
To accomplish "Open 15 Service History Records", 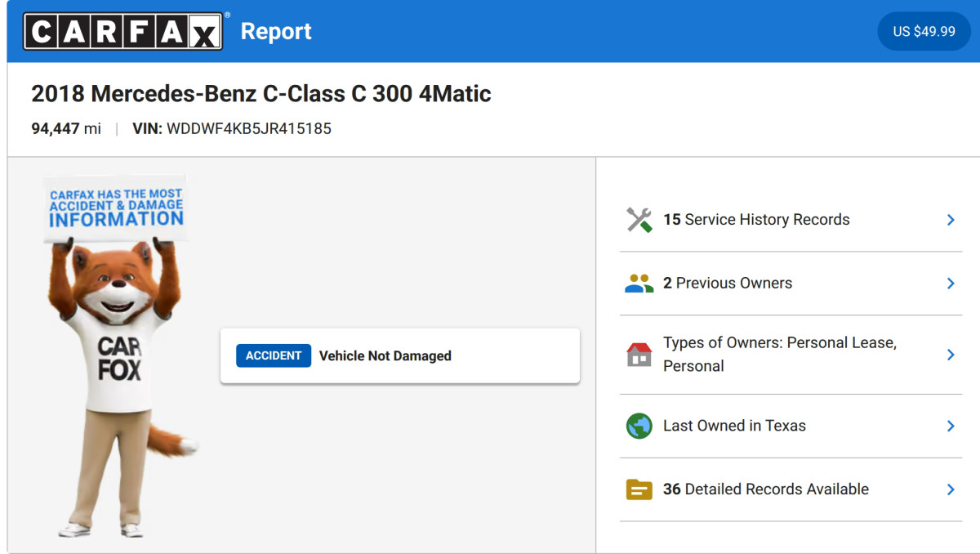I will 791,220.
